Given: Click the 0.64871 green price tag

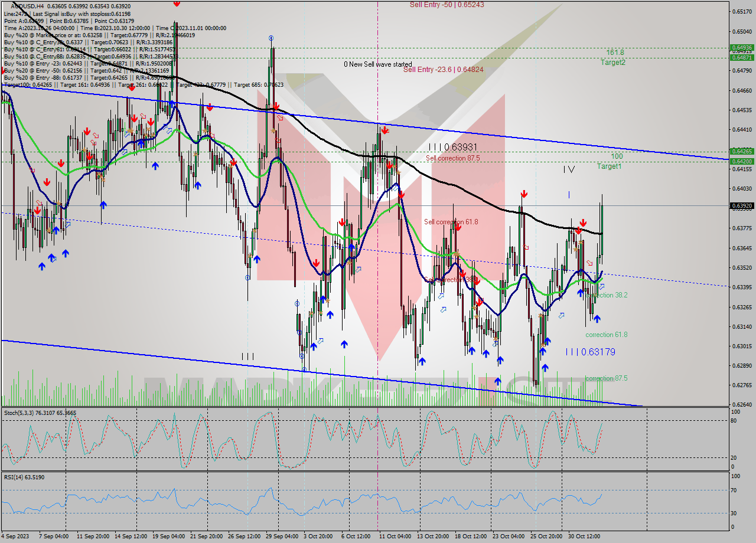Looking at the screenshot, I should point(742,57).
